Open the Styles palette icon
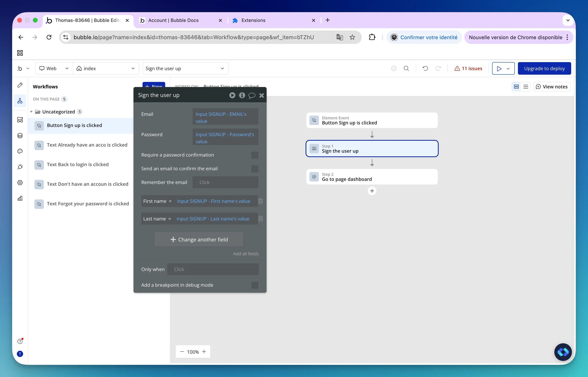Screen dimensions: 588x377 (x=20, y=151)
